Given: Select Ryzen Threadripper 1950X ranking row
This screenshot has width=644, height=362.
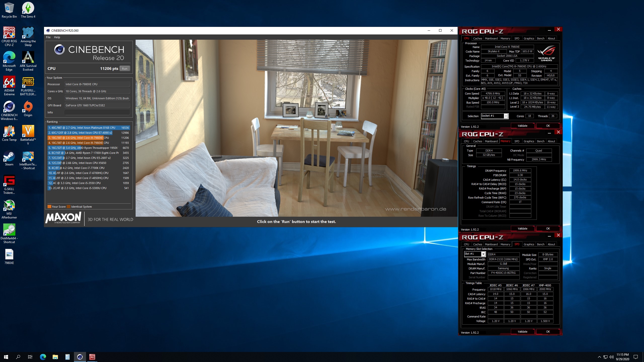Looking at the screenshot, I should pos(88,148).
